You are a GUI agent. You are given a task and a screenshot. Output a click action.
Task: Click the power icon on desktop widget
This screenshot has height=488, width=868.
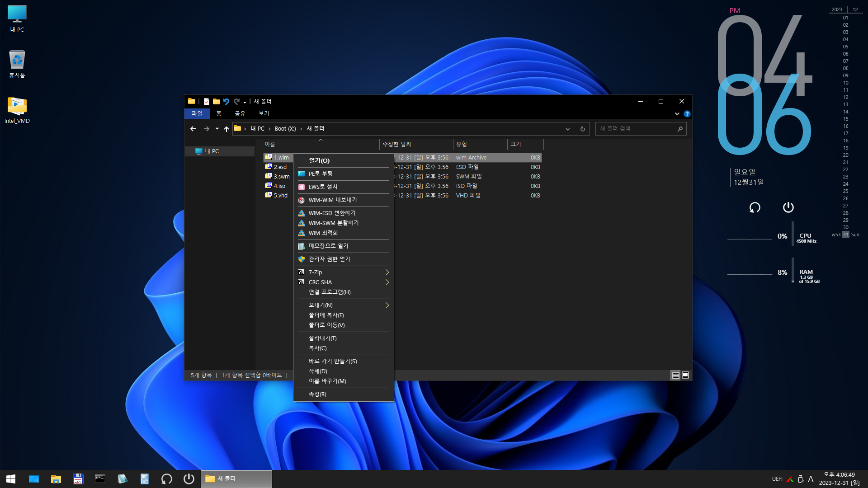788,207
